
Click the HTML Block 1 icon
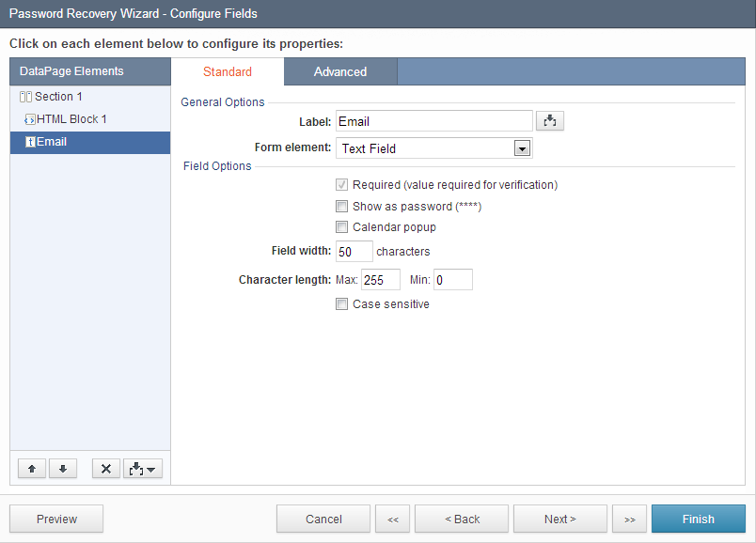pyautogui.click(x=30, y=119)
